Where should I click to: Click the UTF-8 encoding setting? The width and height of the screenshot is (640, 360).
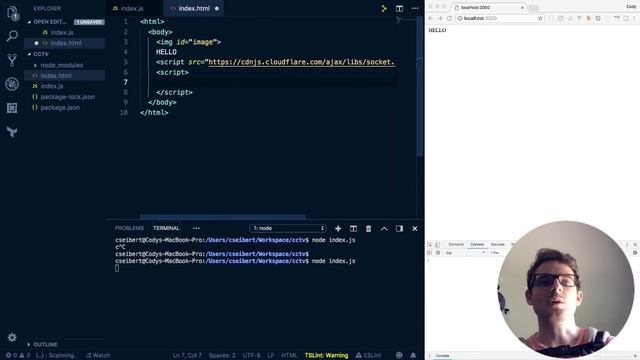251,355
